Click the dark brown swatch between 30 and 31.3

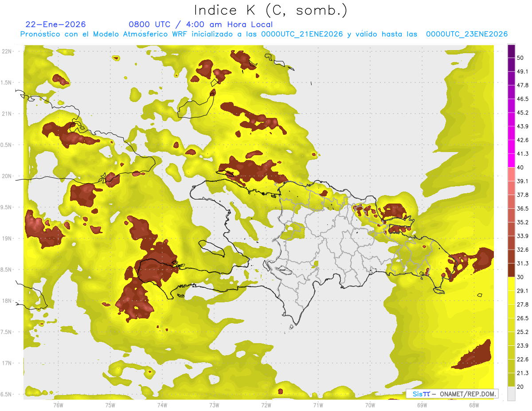pos(512,270)
